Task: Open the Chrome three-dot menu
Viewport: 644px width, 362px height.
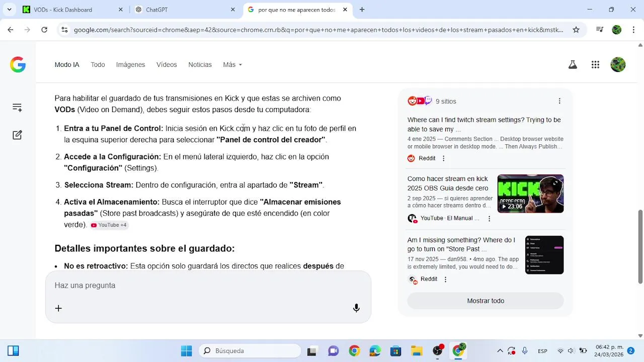Action: pyautogui.click(x=633, y=30)
